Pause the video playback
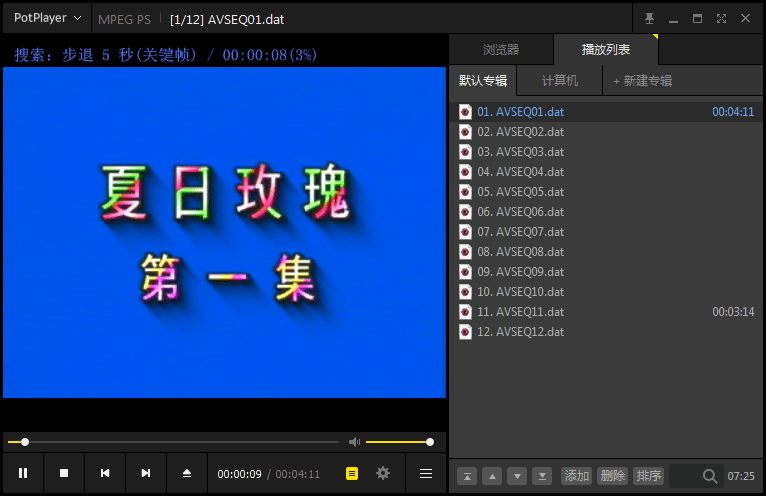Screen dimensions: 766x496 (x=23, y=473)
